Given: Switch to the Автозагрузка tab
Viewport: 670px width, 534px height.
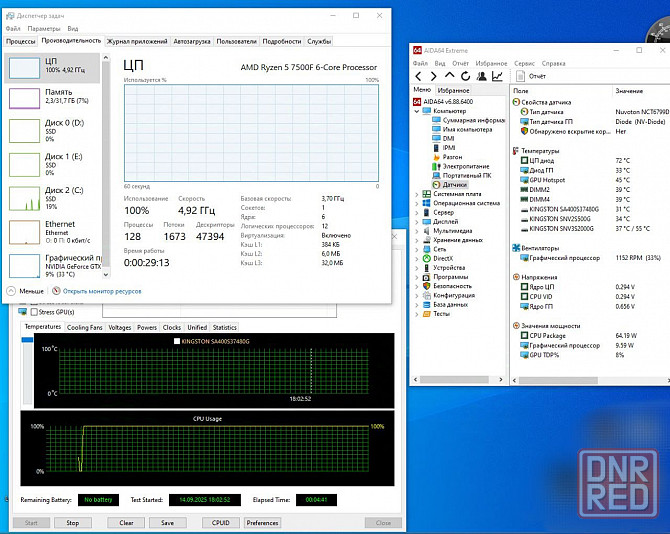Looking at the screenshot, I should coord(192,41).
